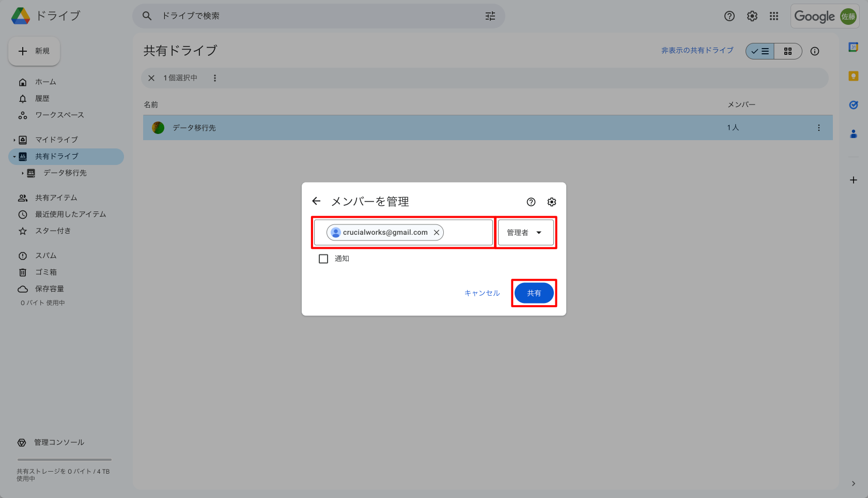Open the help icon in top bar
This screenshot has height=498, width=868.
coord(730,16)
